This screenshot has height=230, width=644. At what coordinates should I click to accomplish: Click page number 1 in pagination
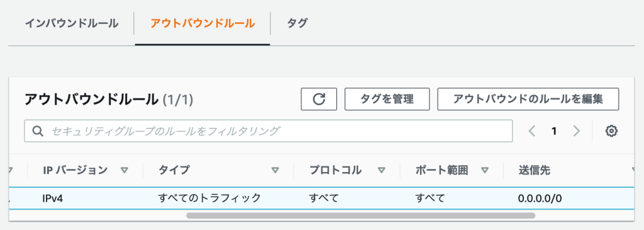click(x=554, y=131)
